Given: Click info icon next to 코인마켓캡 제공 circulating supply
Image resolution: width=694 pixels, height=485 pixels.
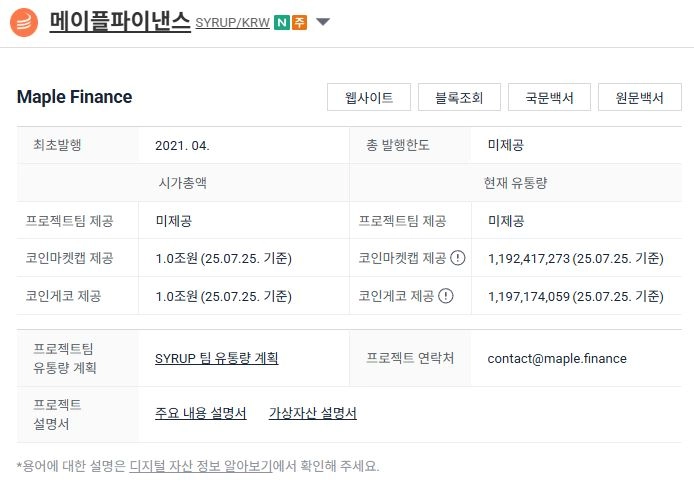Looking at the screenshot, I should pyautogui.click(x=458, y=258).
